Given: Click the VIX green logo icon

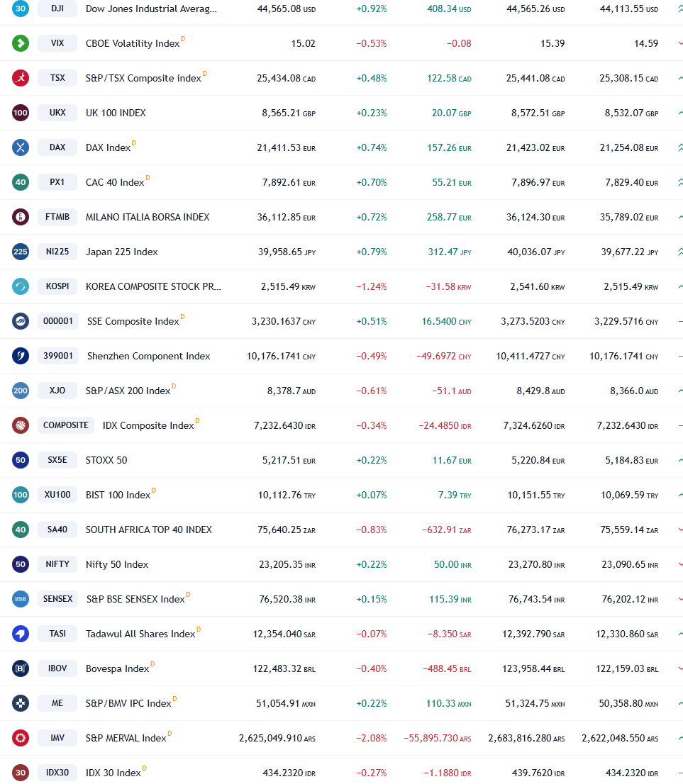Looking at the screenshot, I should click(x=21, y=43).
